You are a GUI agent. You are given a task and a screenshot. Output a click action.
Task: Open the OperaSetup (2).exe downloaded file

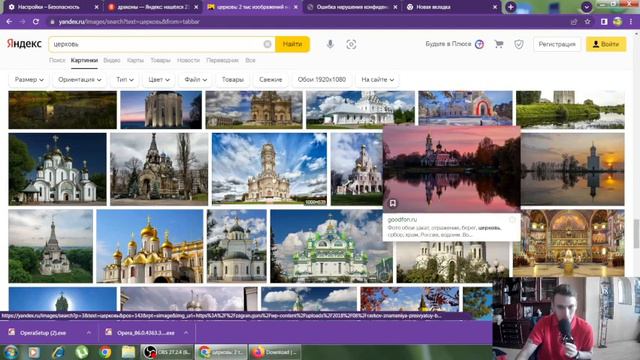pyautogui.click(x=43, y=333)
